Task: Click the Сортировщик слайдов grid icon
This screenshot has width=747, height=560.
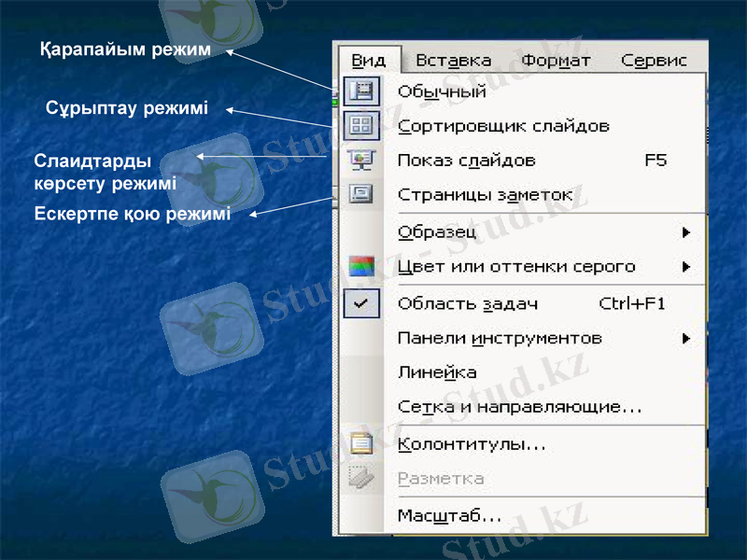Action: pyautogui.click(x=360, y=125)
